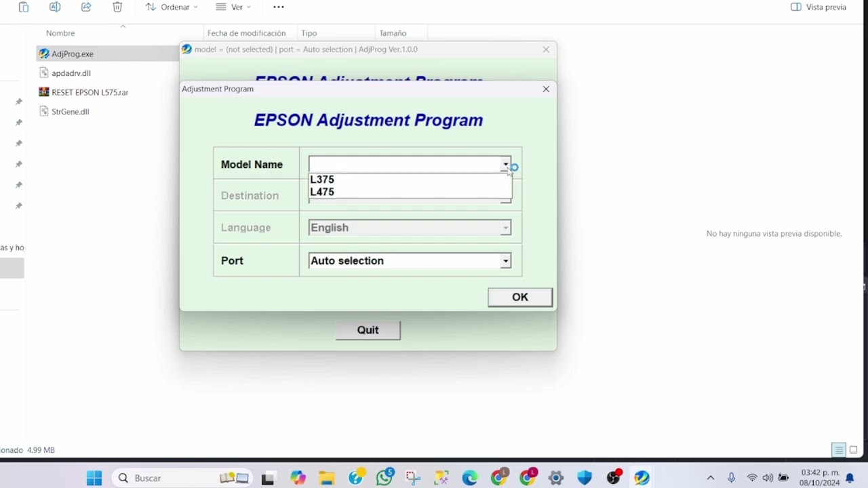Click the Delete trash icon in toolbar

pyautogui.click(x=117, y=7)
